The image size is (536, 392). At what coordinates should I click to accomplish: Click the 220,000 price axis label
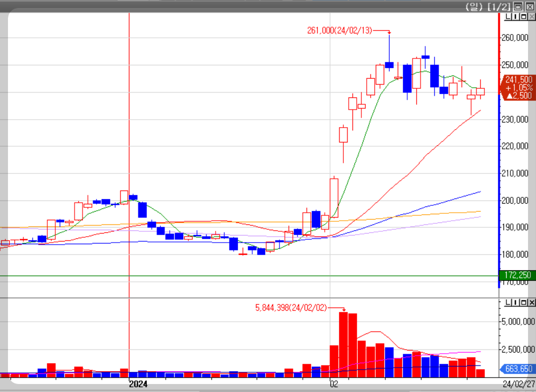click(515, 146)
